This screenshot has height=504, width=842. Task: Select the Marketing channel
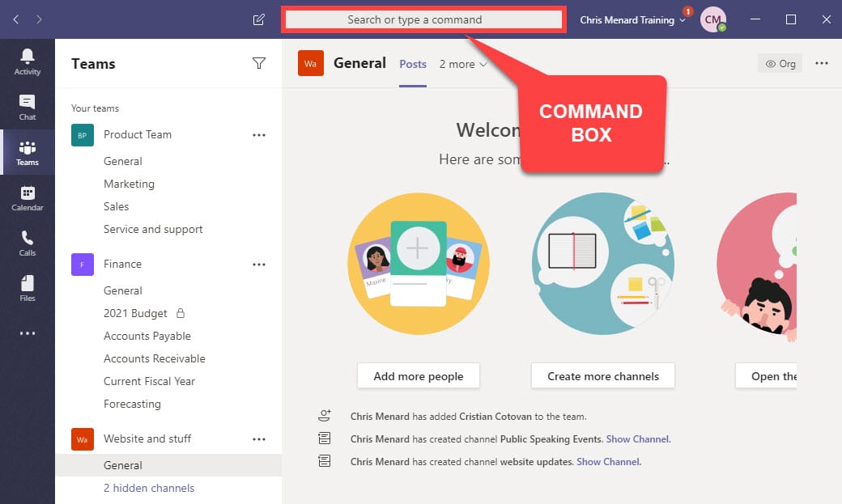coord(129,184)
